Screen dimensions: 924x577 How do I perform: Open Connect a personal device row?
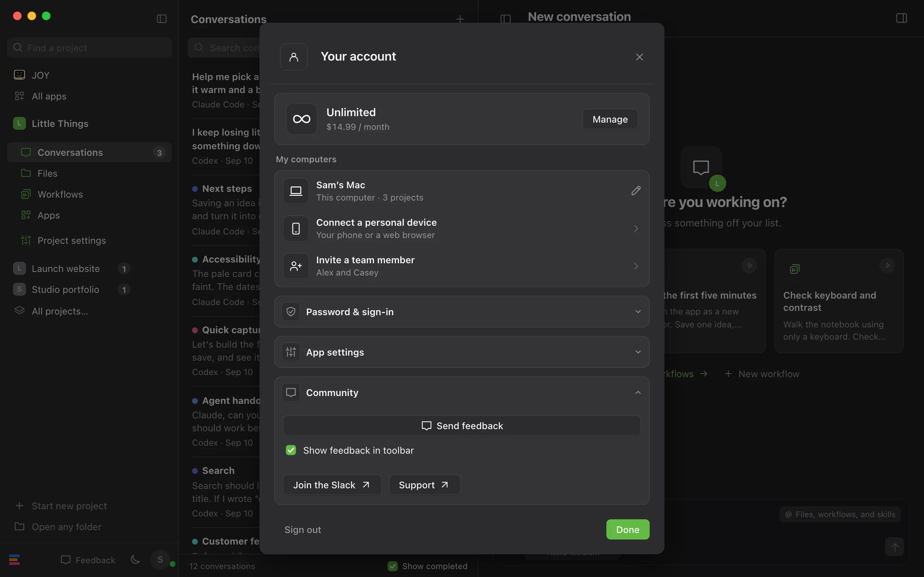462,229
